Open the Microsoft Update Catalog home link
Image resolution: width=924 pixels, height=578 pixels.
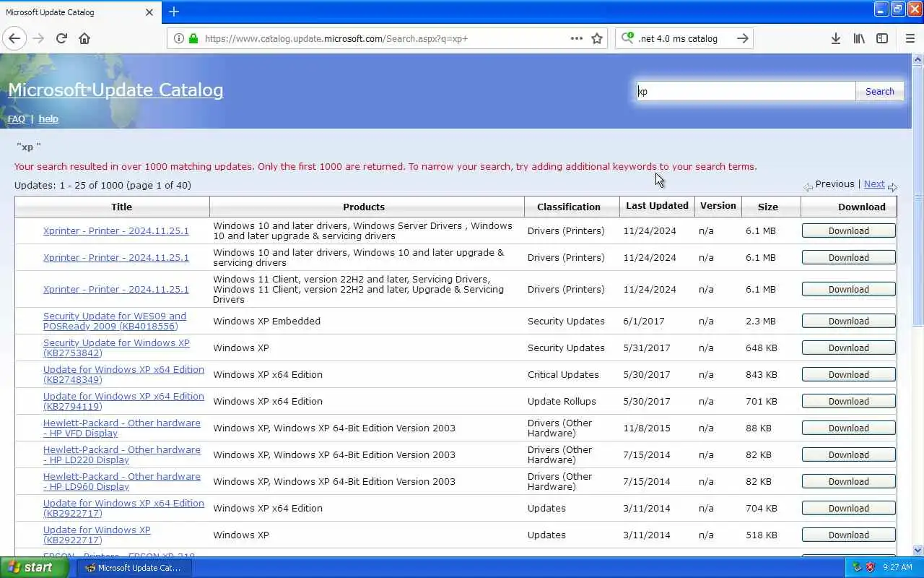115,90
